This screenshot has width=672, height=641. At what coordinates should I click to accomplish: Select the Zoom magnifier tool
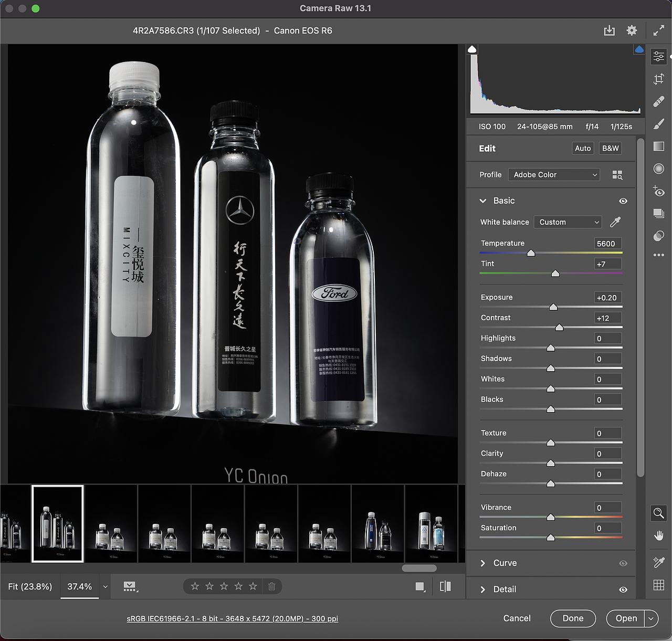659,513
